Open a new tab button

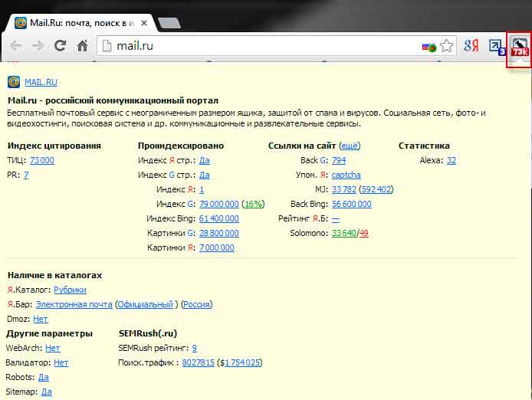[x=169, y=24]
